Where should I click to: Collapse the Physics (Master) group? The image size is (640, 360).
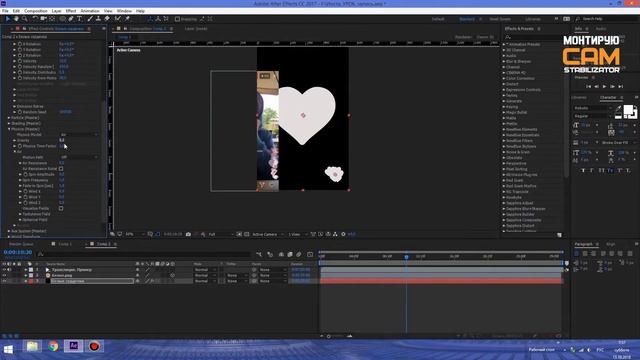[9, 129]
